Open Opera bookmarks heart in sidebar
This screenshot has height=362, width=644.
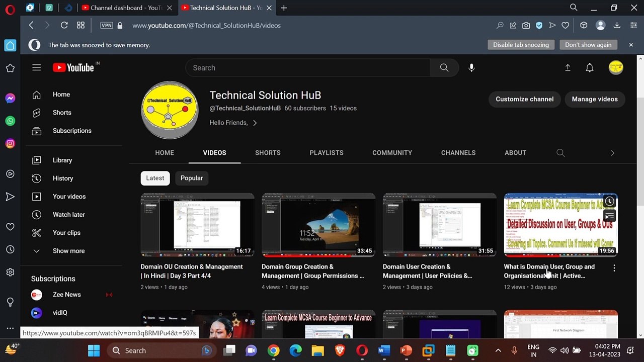tap(10, 227)
